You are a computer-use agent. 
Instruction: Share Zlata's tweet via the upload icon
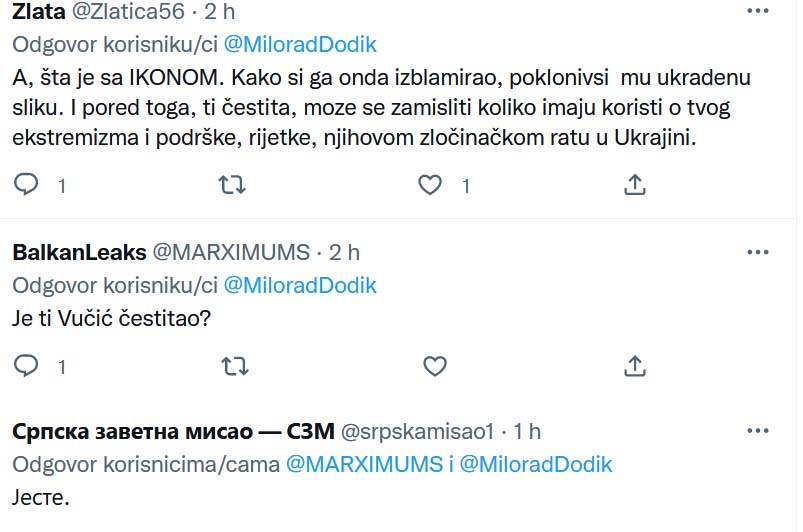pos(635,184)
